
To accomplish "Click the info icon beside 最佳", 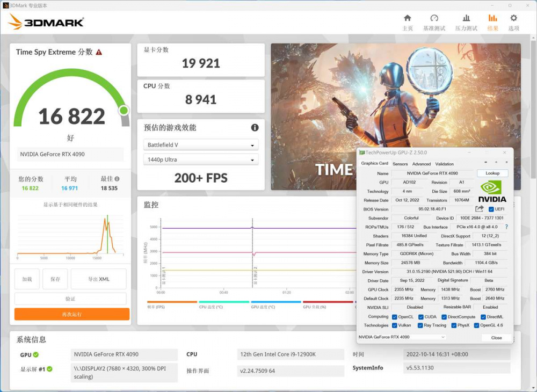I will coord(117,179).
